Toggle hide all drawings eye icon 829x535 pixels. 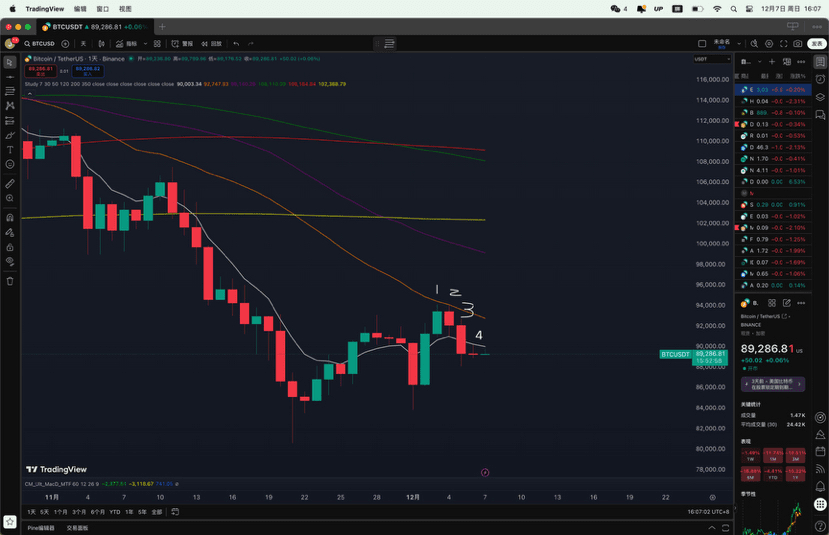click(x=10, y=261)
